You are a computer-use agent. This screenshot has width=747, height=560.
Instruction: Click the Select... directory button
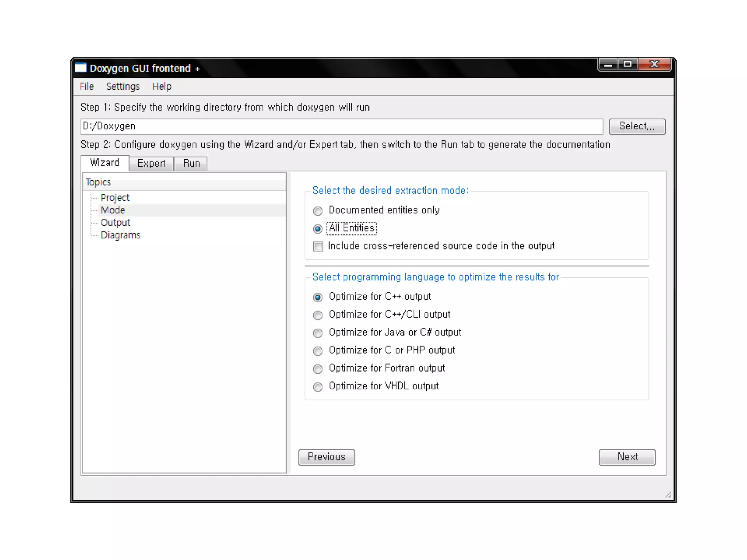tap(637, 126)
